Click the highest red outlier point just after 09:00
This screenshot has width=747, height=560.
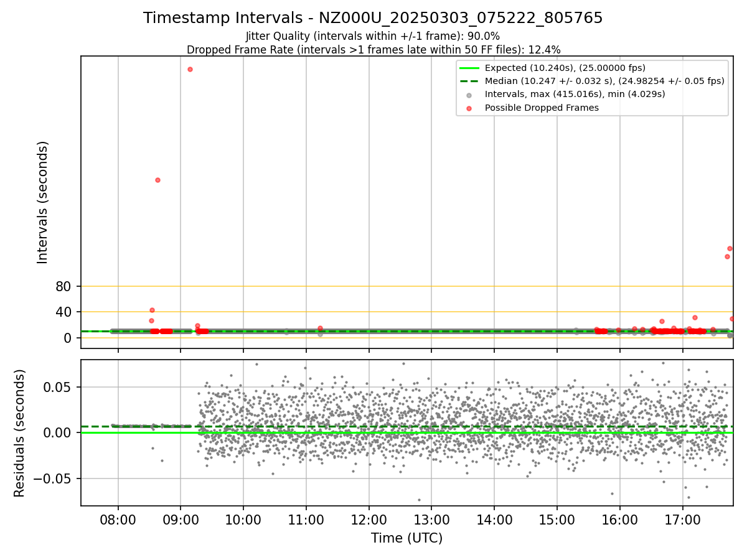click(x=190, y=69)
